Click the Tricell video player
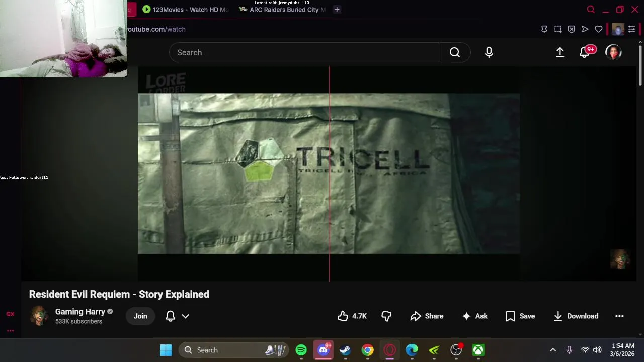 329,173
